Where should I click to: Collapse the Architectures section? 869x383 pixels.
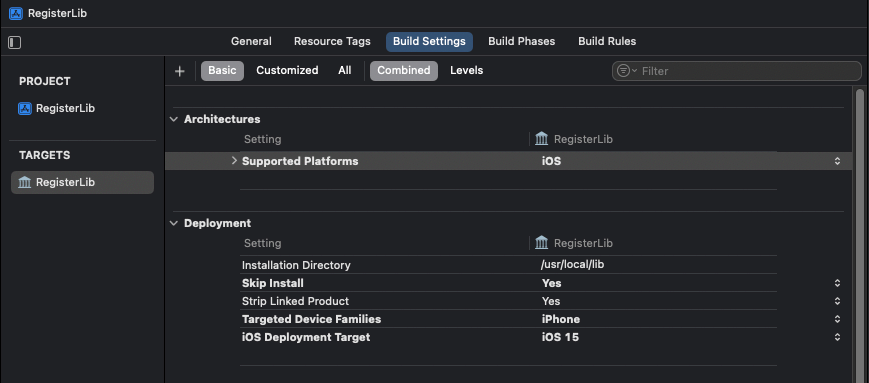[174, 119]
